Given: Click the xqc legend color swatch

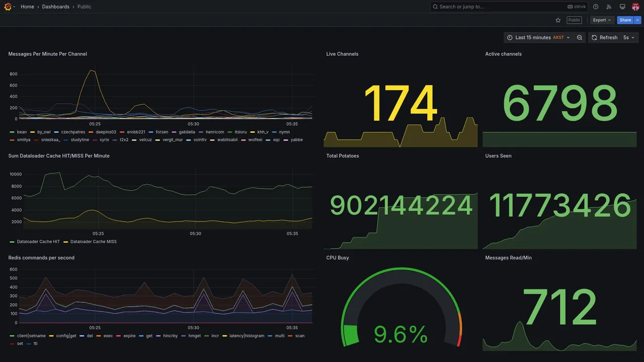Looking at the screenshot, I should pos(269,140).
